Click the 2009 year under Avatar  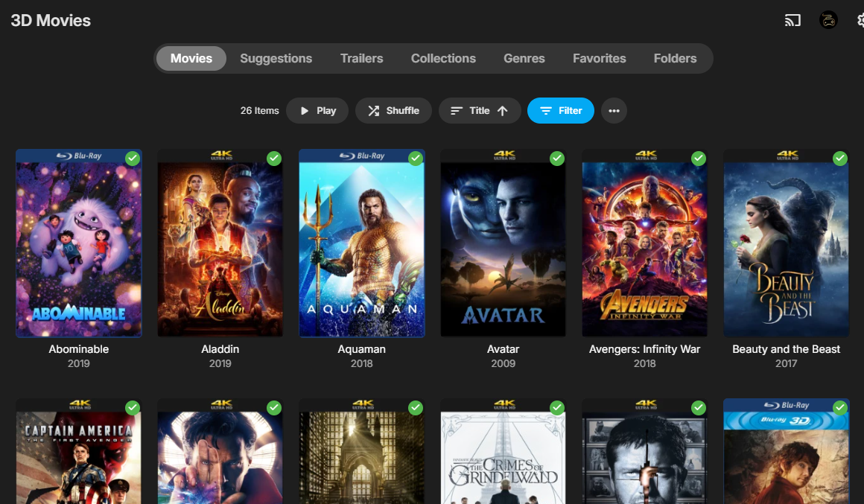click(x=503, y=363)
